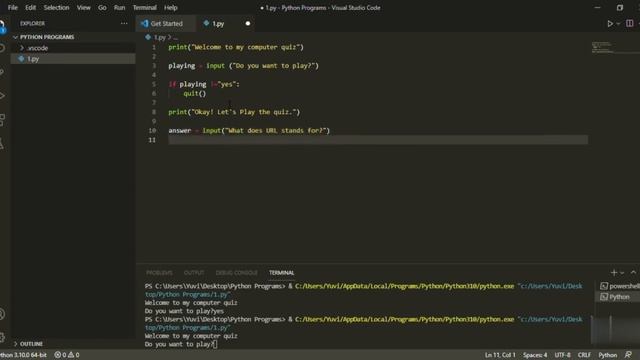Maximize the panel using the up chevron
Image resolution: width=640 pixels, height=360 pixels.
[x=633, y=272]
